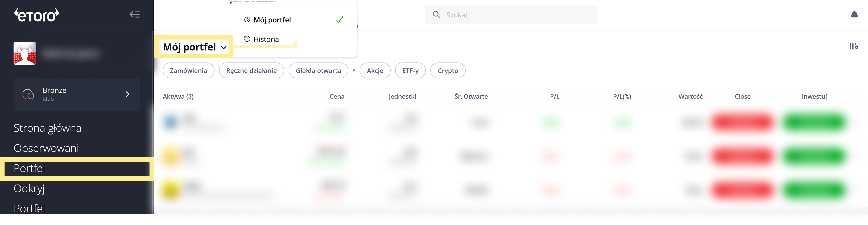The height and width of the screenshot is (225, 868).
Task: Expand the Bronze Klub chevron
Action: point(127,94)
